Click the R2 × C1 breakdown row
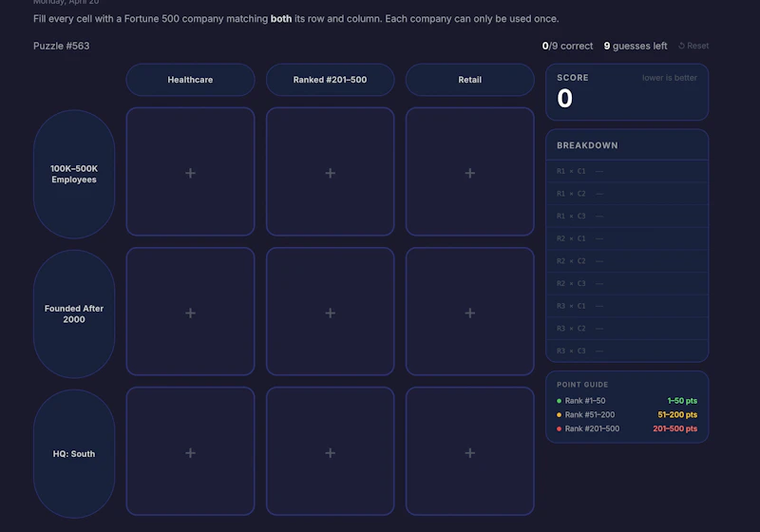 click(627, 238)
